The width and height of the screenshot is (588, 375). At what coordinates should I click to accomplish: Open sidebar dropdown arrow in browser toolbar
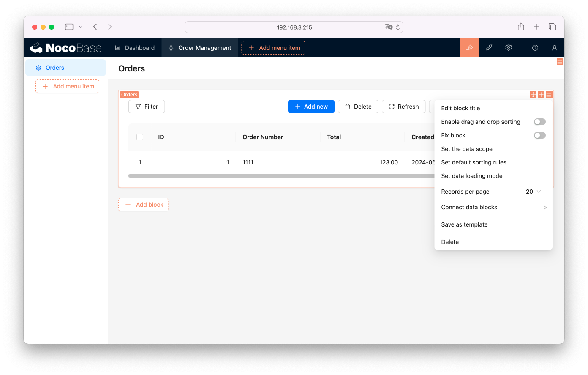coord(81,27)
